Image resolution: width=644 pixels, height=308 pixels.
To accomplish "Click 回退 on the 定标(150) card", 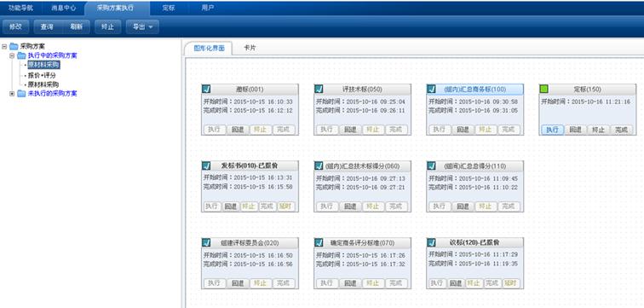I will click(575, 130).
